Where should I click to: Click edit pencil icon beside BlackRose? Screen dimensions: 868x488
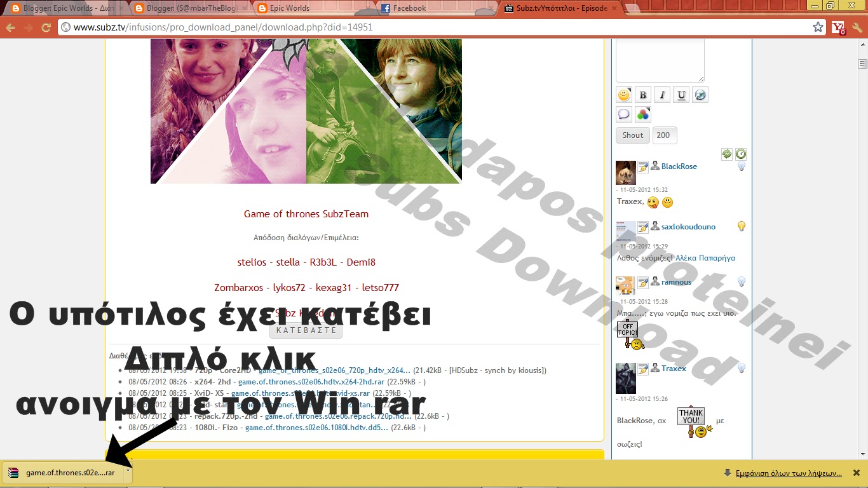click(x=643, y=166)
